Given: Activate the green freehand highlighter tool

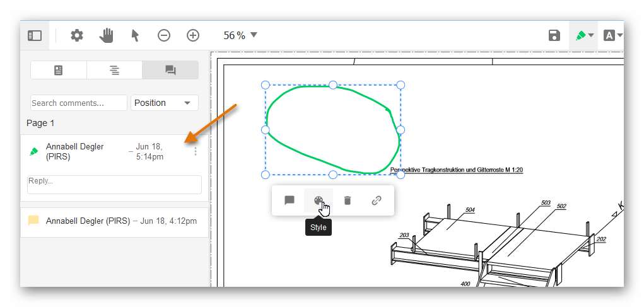Looking at the screenshot, I should pyautogui.click(x=580, y=36).
